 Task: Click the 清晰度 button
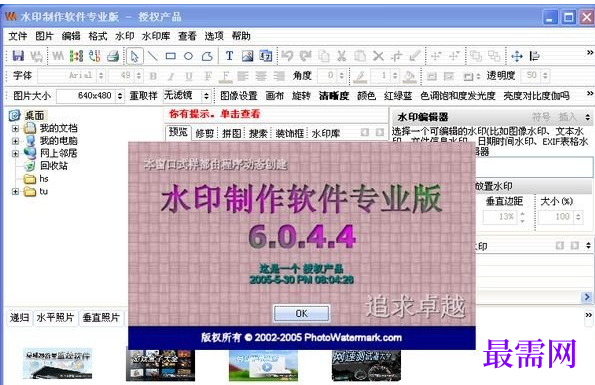click(x=334, y=96)
